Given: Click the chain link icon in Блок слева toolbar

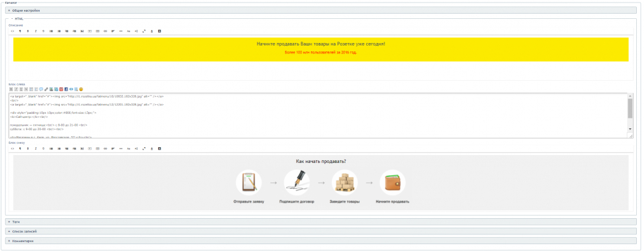Looking at the screenshot, I should [x=46, y=89].
